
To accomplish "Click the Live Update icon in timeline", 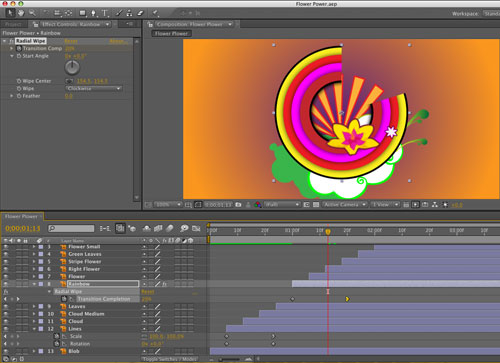I will click(120, 228).
